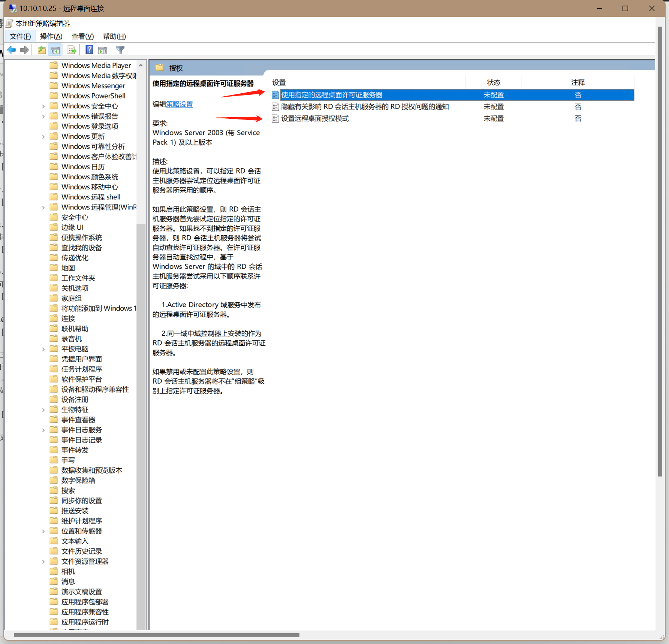Sort by the 注释 column header
This screenshot has height=644, width=669.
tap(578, 82)
